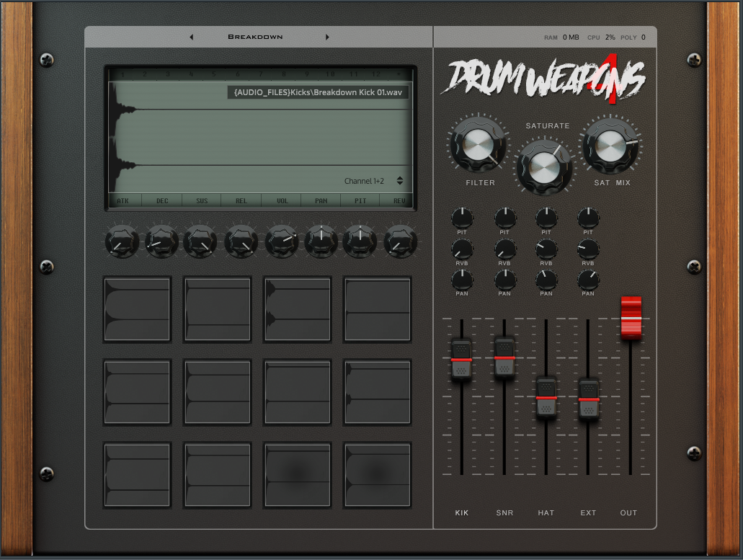Click the REL label on the waveform display
The image size is (743, 560).
tap(241, 201)
